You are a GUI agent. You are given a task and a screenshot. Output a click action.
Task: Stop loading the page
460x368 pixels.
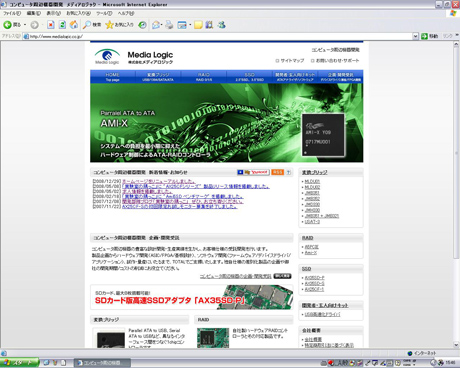pyautogui.click(x=51, y=25)
